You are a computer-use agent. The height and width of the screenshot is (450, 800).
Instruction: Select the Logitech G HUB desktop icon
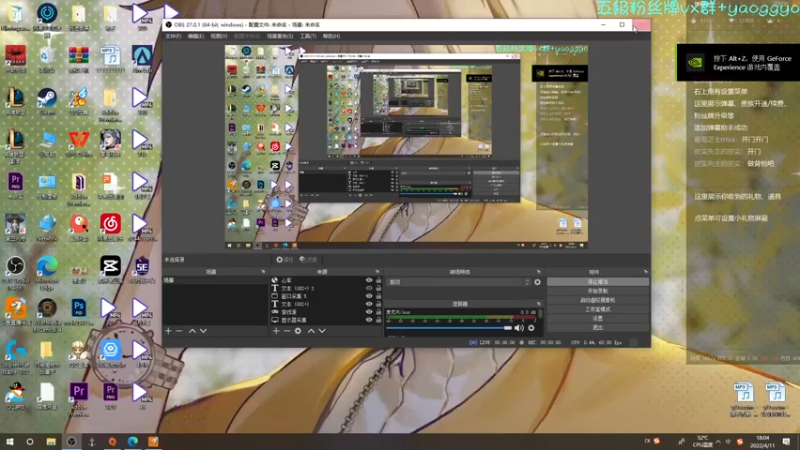[15, 355]
